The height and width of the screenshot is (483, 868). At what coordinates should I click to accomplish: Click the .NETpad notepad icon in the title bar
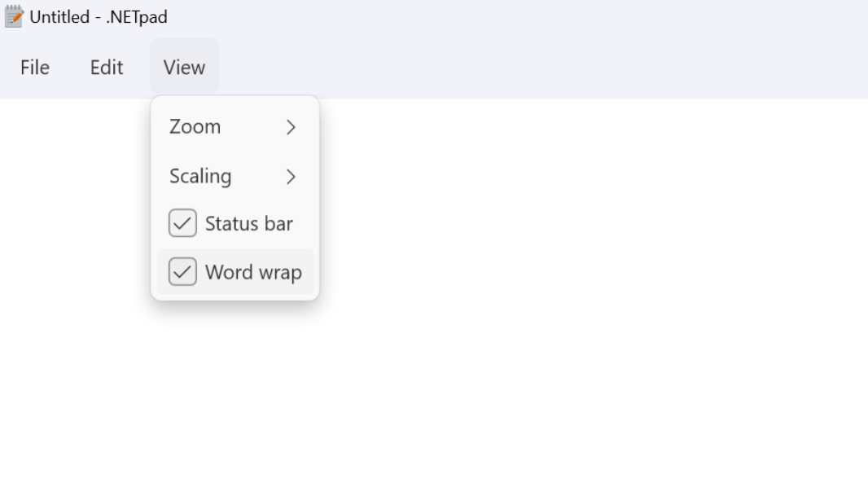tap(12, 15)
